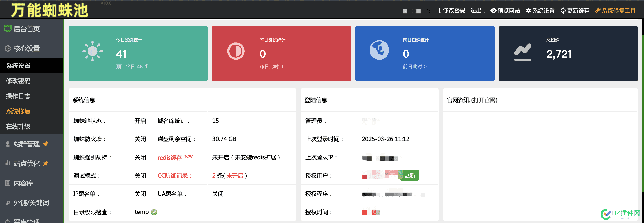Click 开启 status beside 蜘蛛池状态
This screenshot has width=644, height=223.
coord(140,121)
